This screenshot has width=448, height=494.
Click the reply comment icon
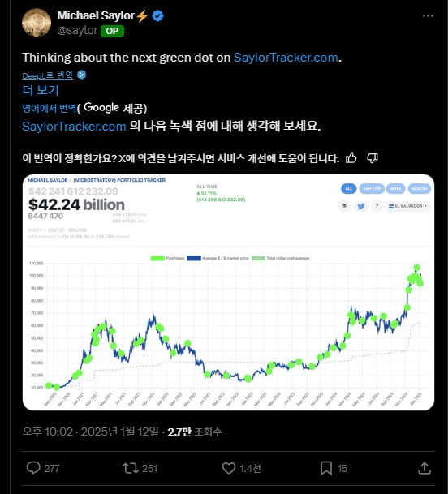tap(33, 468)
